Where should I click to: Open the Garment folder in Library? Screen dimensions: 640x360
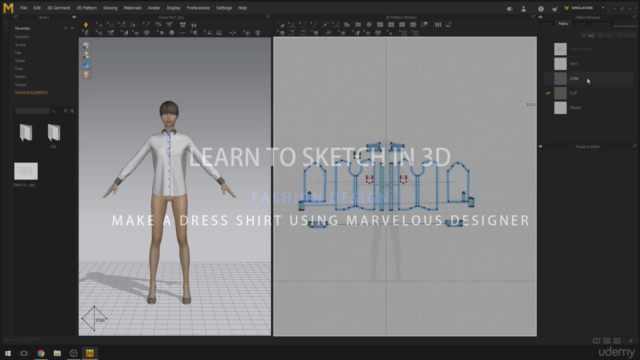click(22, 37)
